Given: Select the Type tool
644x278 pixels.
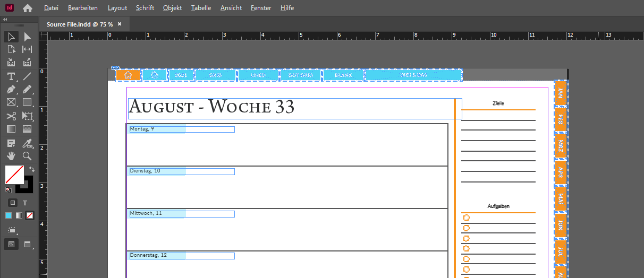Looking at the screenshot, I should pyautogui.click(x=11, y=76).
